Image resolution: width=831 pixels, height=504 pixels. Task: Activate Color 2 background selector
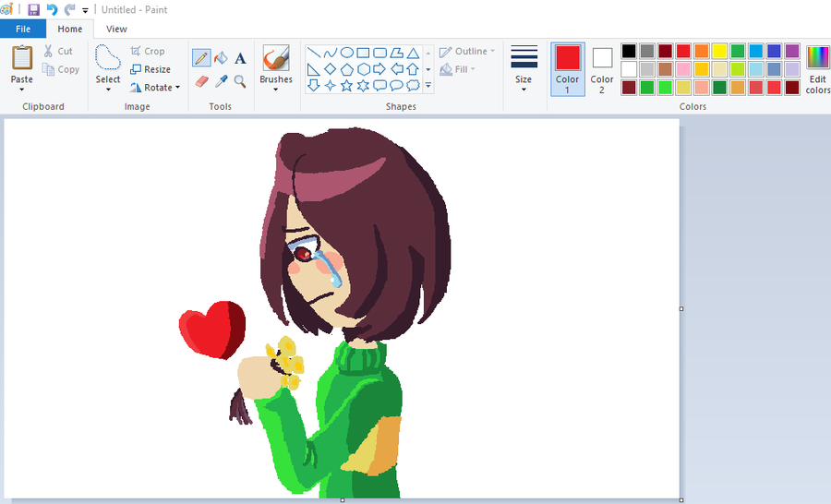click(x=602, y=69)
